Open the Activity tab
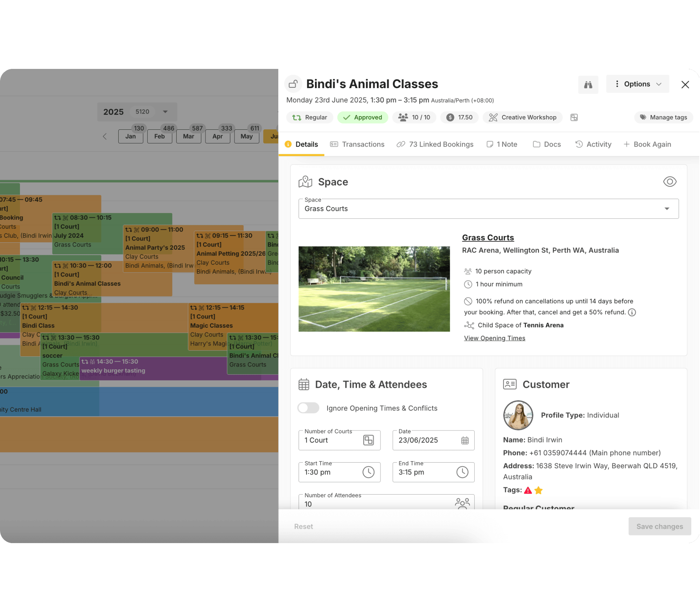This screenshot has height=612, width=700. click(593, 144)
